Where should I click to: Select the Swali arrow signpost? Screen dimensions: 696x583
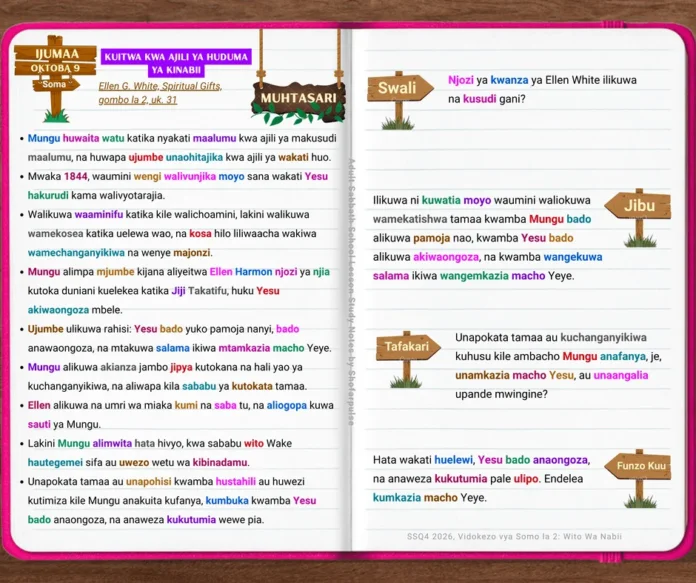(399, 100)
